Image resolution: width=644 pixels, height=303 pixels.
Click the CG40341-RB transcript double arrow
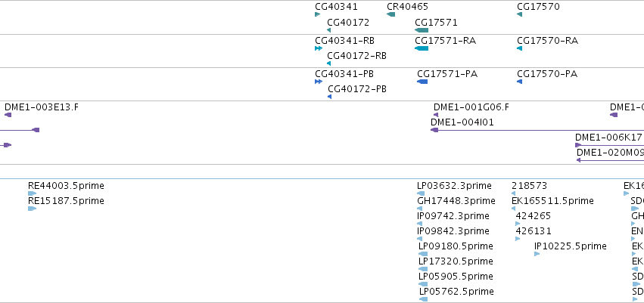click(x=319, y=48)
